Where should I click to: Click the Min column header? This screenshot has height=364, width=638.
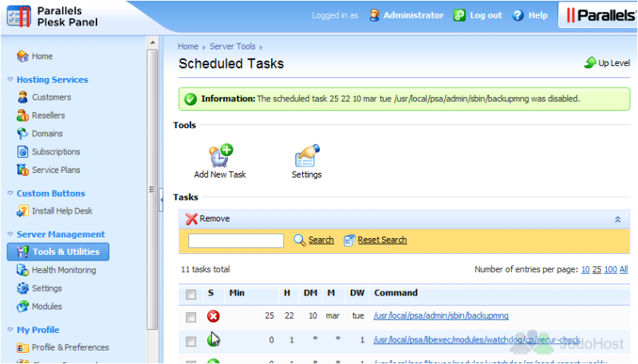click(x=237, y=293)
